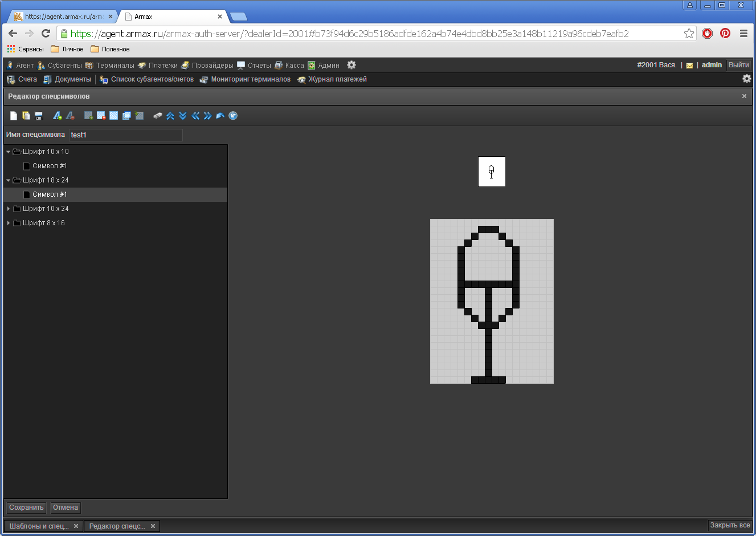756x536 pixels.
Task: Click the Имя спецсимвола text field
Action: click(x=126, y=135)
